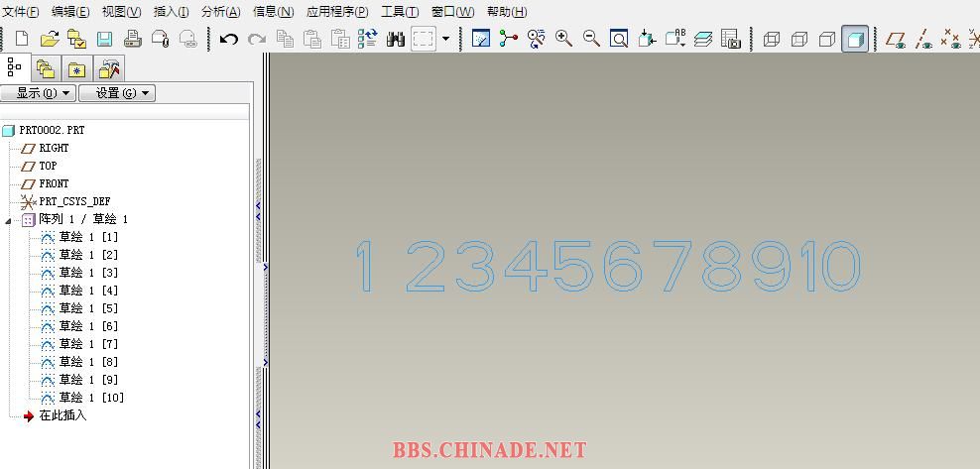The image size is (980, 469).
Task: Collapse the 阵列 1 / 草绘 1 pattern node
Action: pos(8,220)
